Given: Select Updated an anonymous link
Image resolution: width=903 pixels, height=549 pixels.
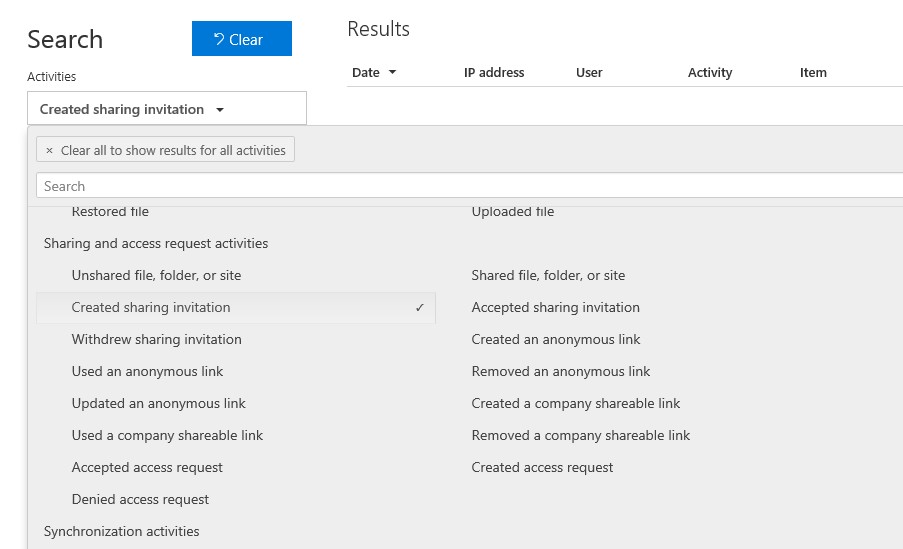Looking at the screenshot, I should 158,403.
